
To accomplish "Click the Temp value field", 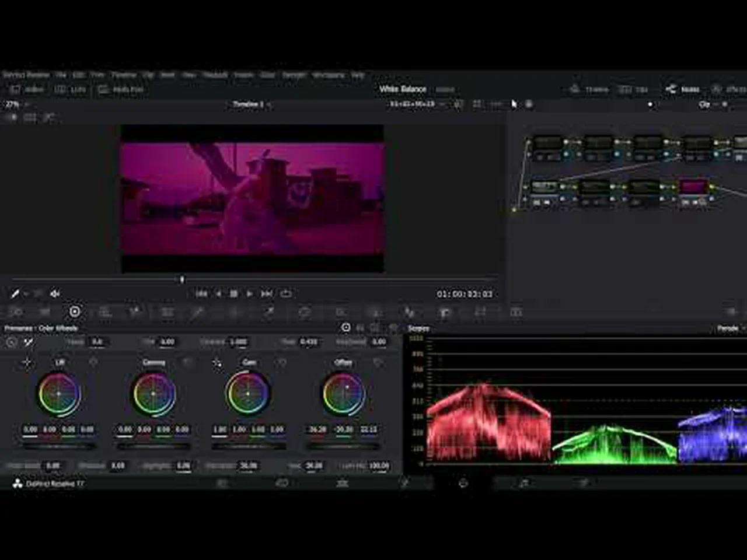I will click(x=97, y=342).
